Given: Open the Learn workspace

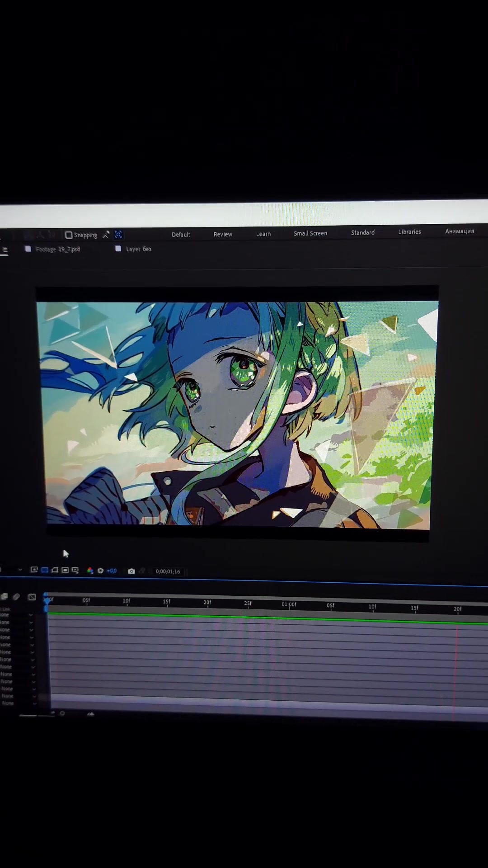Looking at the screenshot, I should pos(263,234).
